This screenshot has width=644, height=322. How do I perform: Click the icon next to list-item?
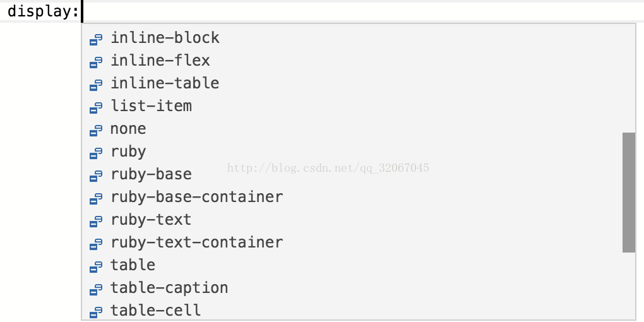96,107
